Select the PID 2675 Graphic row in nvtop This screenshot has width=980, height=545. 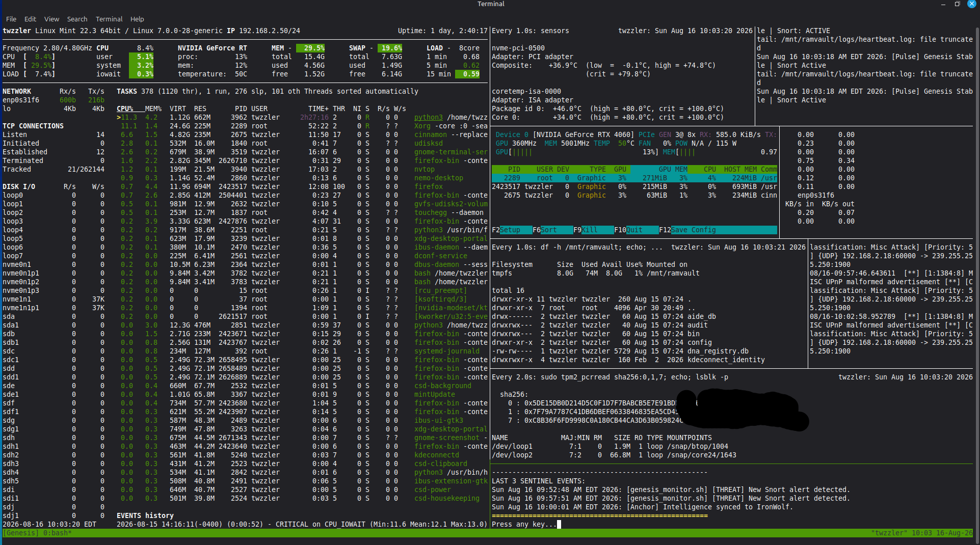pyautogui.click(x=634, y=195)
